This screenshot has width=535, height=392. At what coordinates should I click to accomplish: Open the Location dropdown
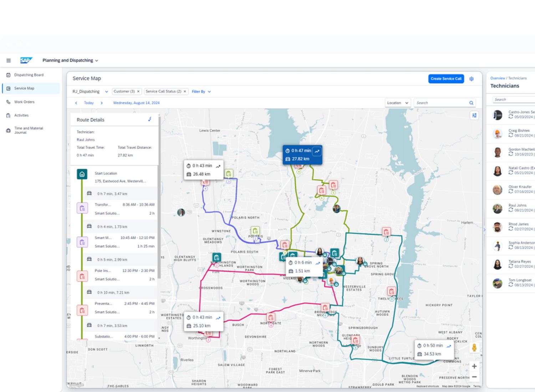pyautogui.click(x=398, y=103)
